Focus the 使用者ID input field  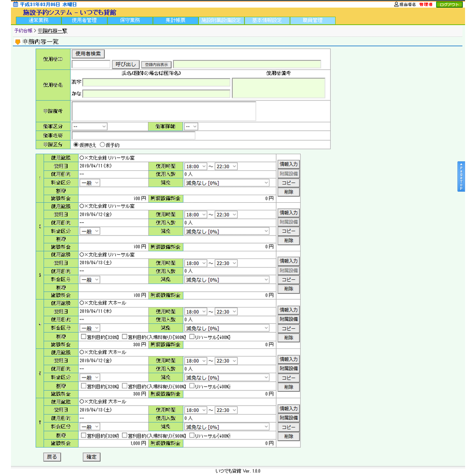(91, 64)
